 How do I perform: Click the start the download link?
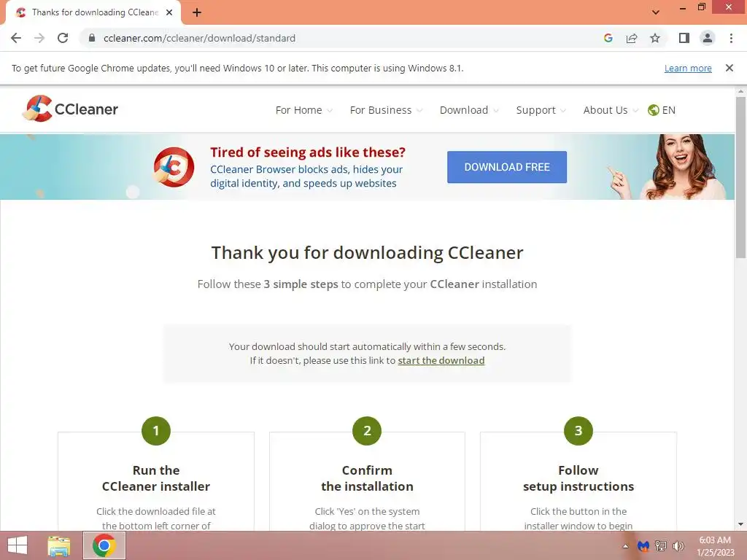pyautogui.click(x=441, y=360)
